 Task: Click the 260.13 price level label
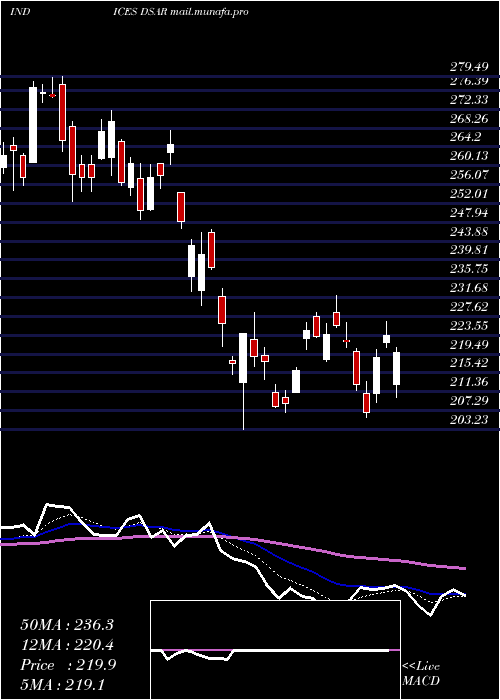pyautogui.click(x=469, y=156)
